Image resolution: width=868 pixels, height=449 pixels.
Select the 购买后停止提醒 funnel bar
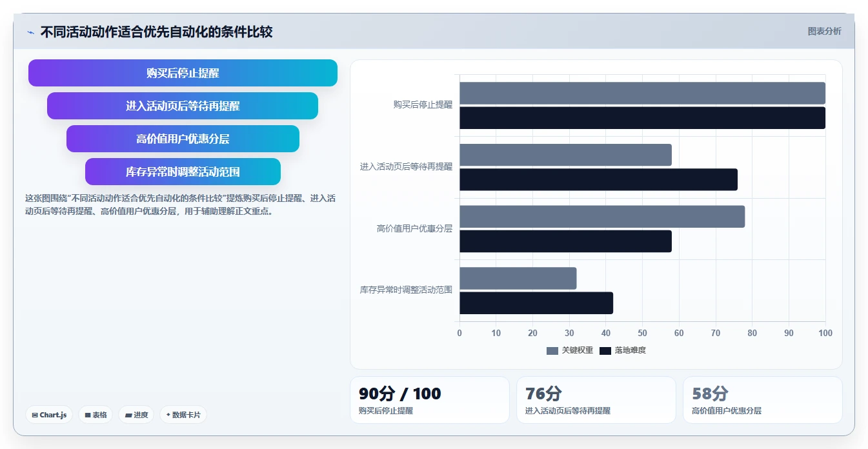[x=183, y=73]
